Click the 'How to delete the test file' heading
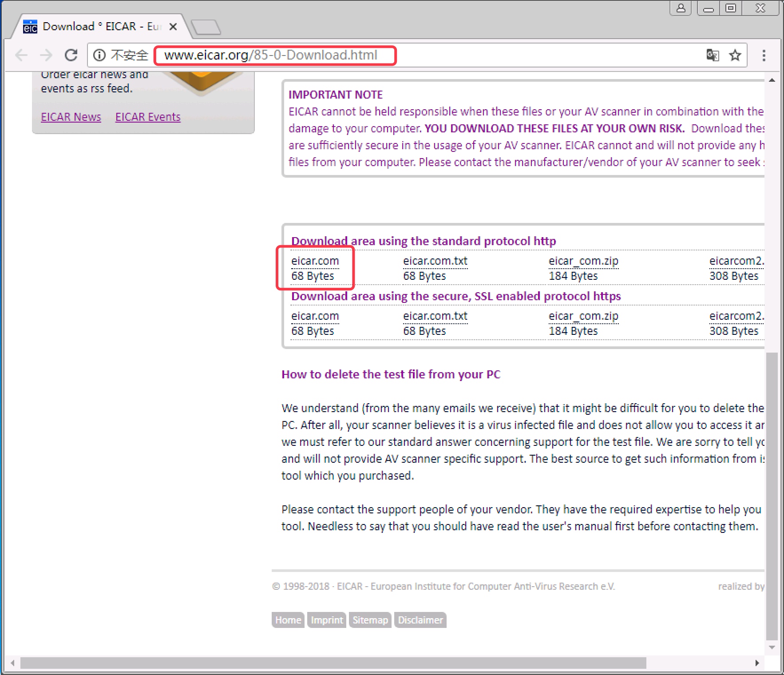This screenshot has width=784, height=675. (391, 374)
